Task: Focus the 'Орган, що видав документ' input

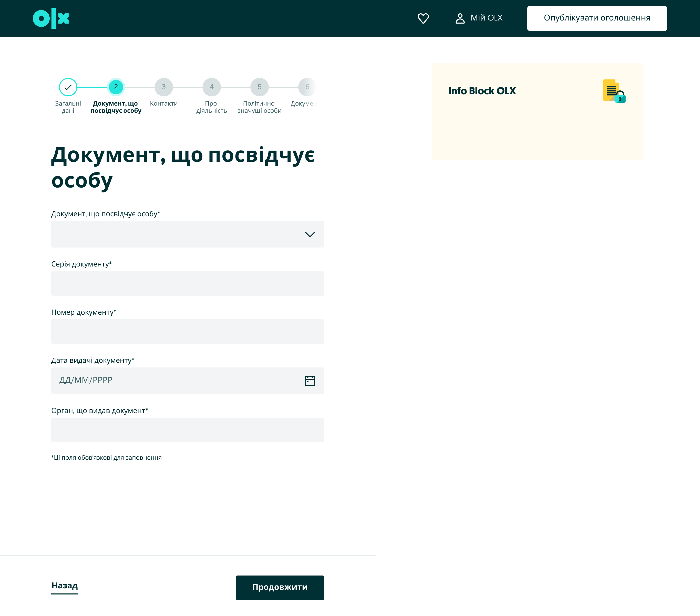Action: [x=188, y=430]
